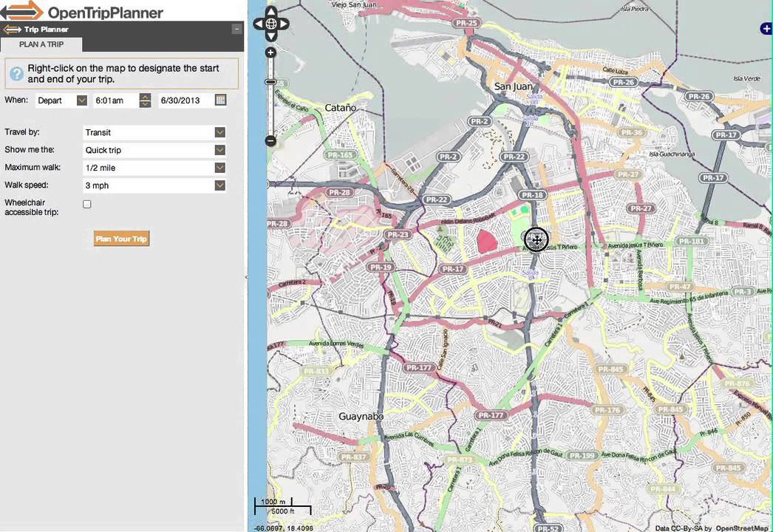The height and width of the screenshot is (532, 773).
Task: Select the PLAN A TRIP tab
Action: (41, 44)
